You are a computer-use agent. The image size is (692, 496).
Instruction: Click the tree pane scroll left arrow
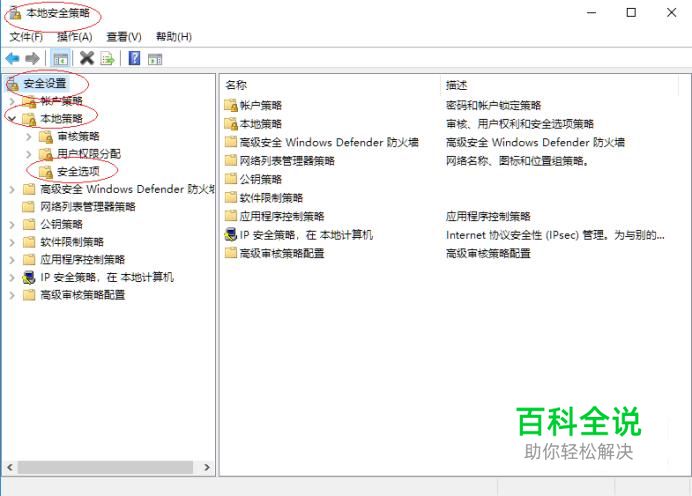coord(10,467)
